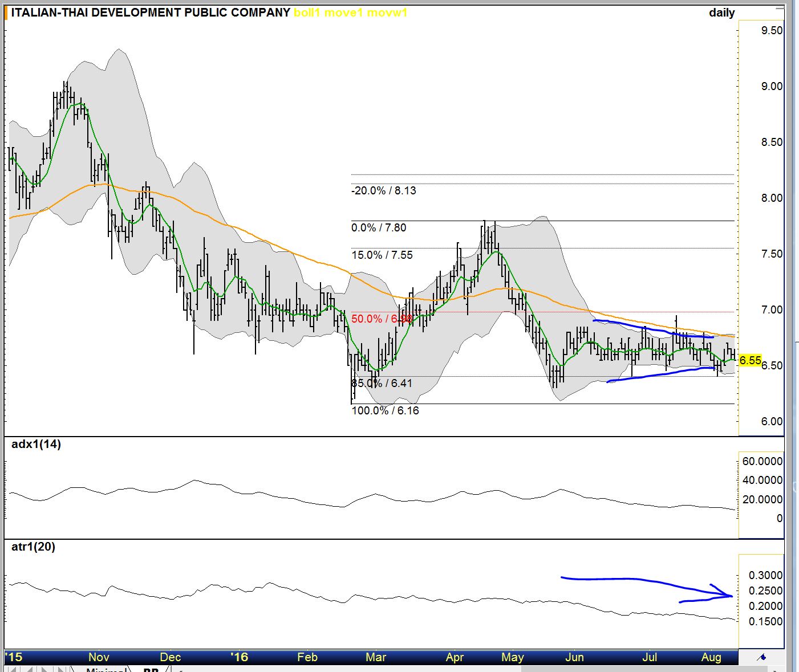
Task: Click the ITALIAN-THAI DEVELOPMENT PUBLIC COMPANY title
Action: (151, 13)
